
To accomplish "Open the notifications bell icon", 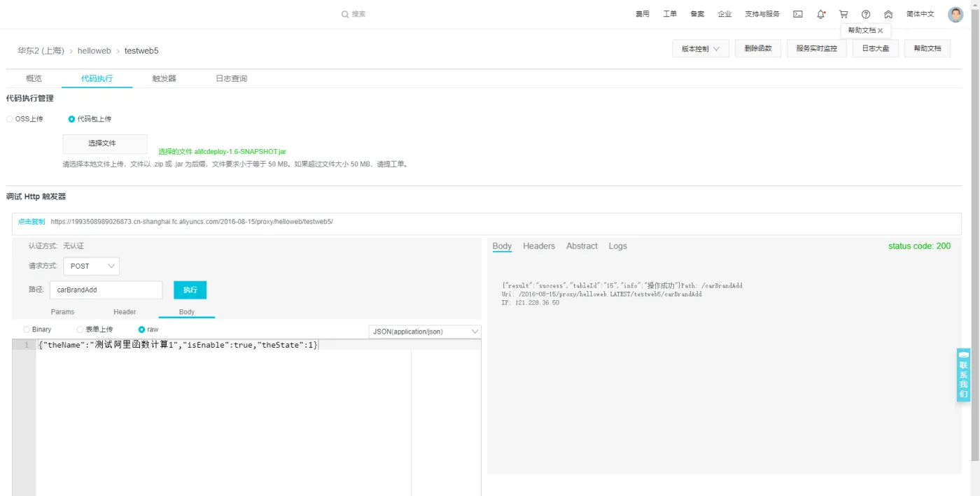I will [820, 14].
